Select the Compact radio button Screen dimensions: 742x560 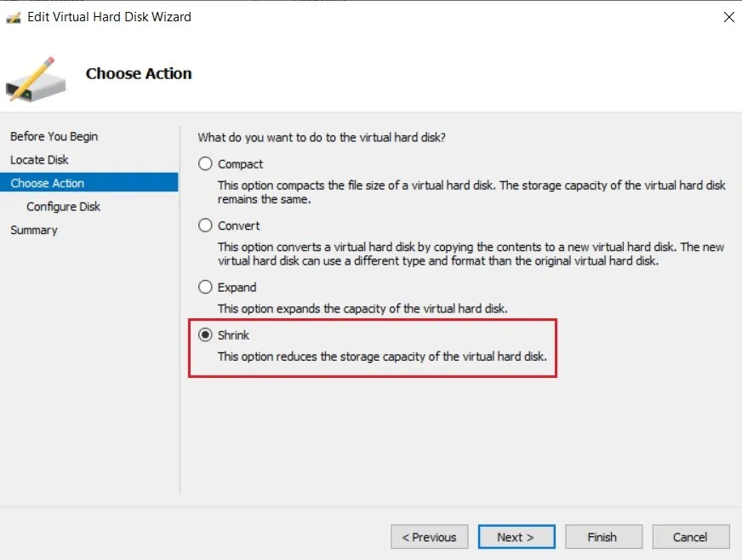click(205, 164)
